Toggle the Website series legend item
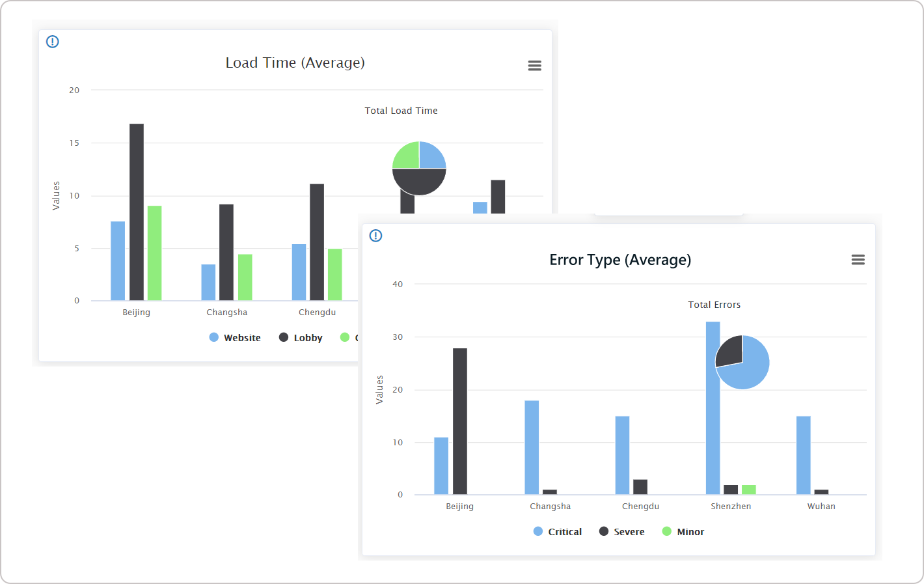 235,337
